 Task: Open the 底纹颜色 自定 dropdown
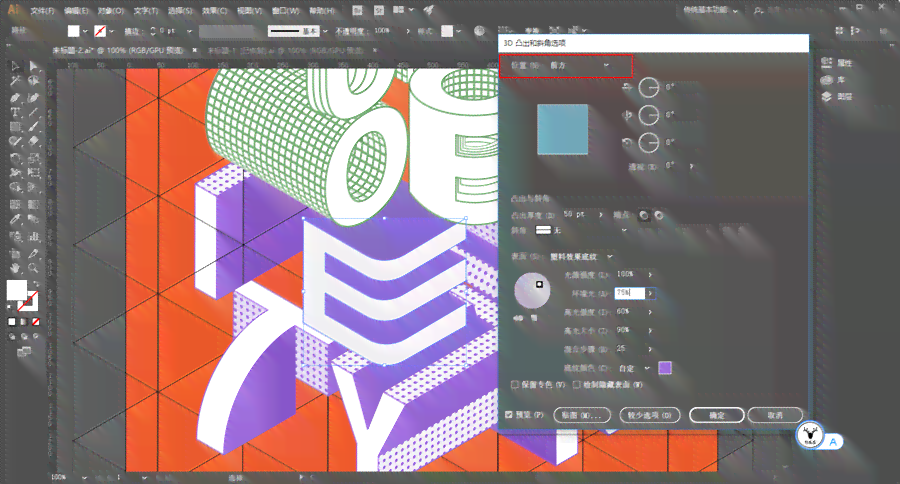coord(634,368)
